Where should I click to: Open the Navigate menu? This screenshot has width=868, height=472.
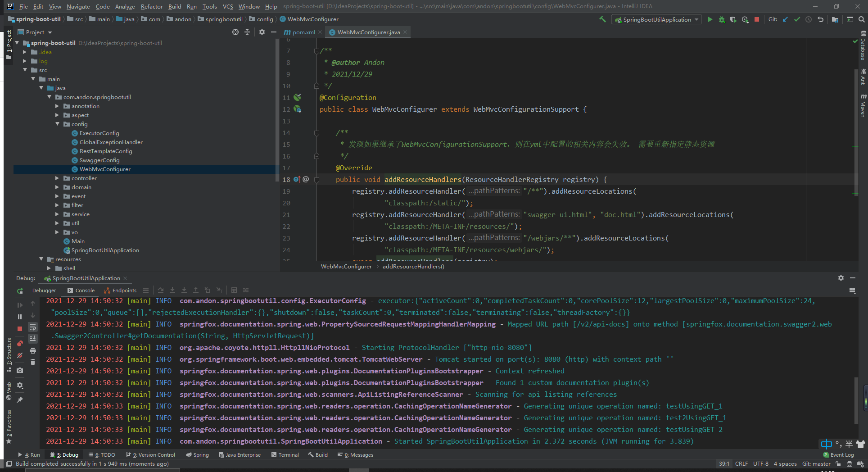pyautogui.click(x=78, y=6)
